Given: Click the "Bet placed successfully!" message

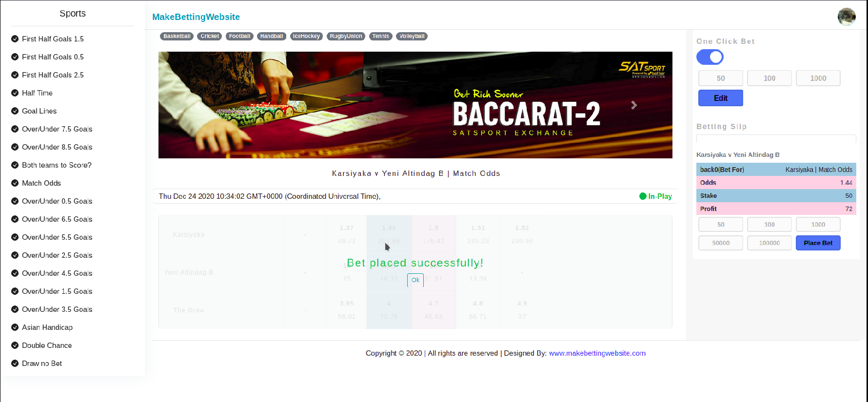Looking at the screenshot, I should click(415, 263).
